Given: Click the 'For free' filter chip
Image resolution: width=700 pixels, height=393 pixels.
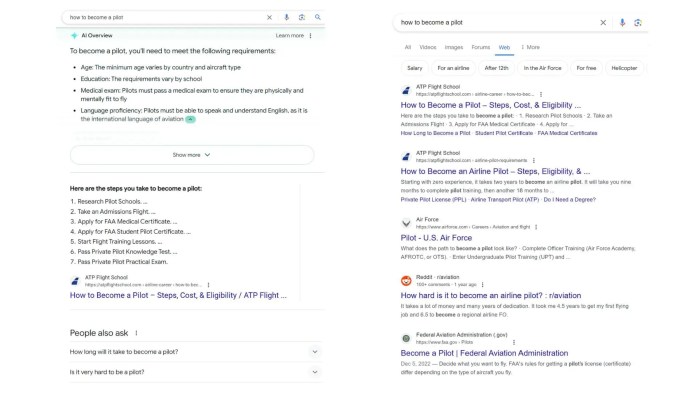Looking at the screenshot, I should tap(586, 68).
